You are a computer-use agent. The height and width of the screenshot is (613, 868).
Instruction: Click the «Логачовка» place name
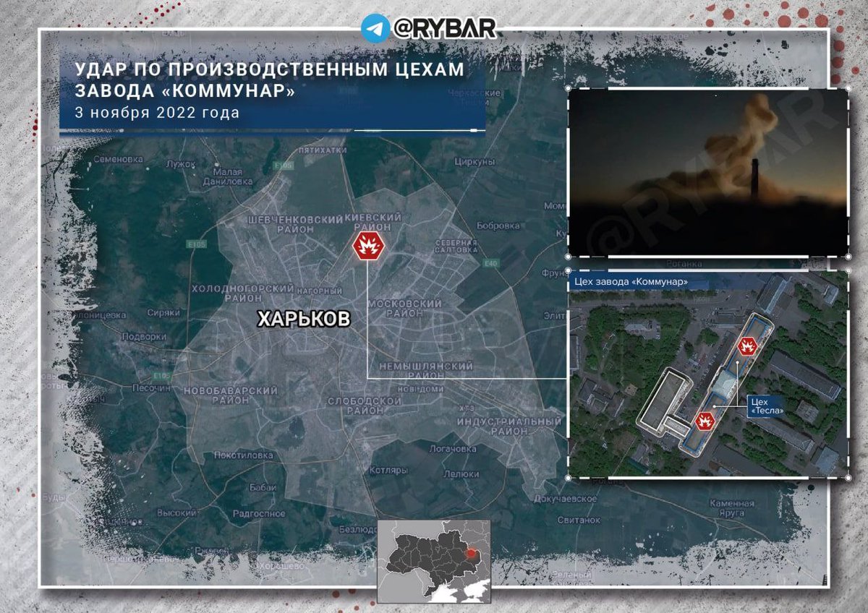pos(453,449)
